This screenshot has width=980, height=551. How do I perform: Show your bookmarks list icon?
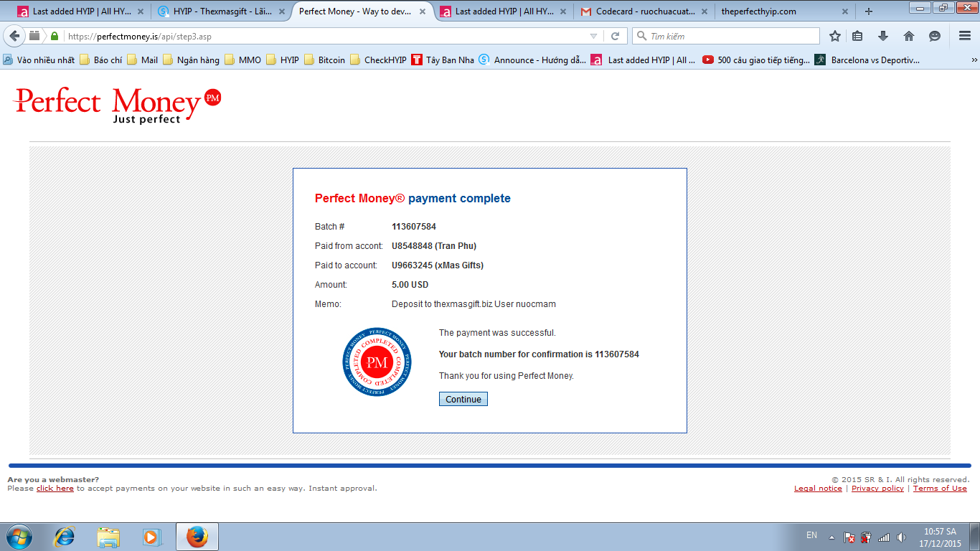pos(857,36)
